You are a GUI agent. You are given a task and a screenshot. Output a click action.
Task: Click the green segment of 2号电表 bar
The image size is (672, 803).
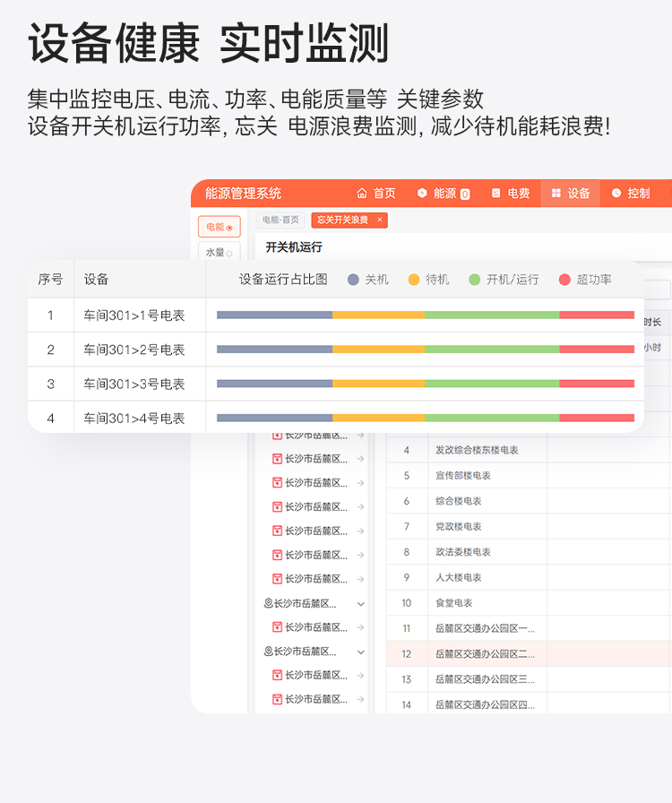coord(492,350)
